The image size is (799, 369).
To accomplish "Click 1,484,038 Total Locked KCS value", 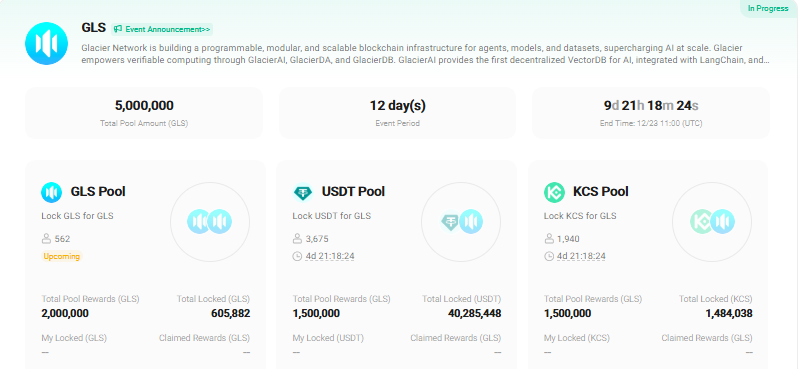I will coord(729,313).
